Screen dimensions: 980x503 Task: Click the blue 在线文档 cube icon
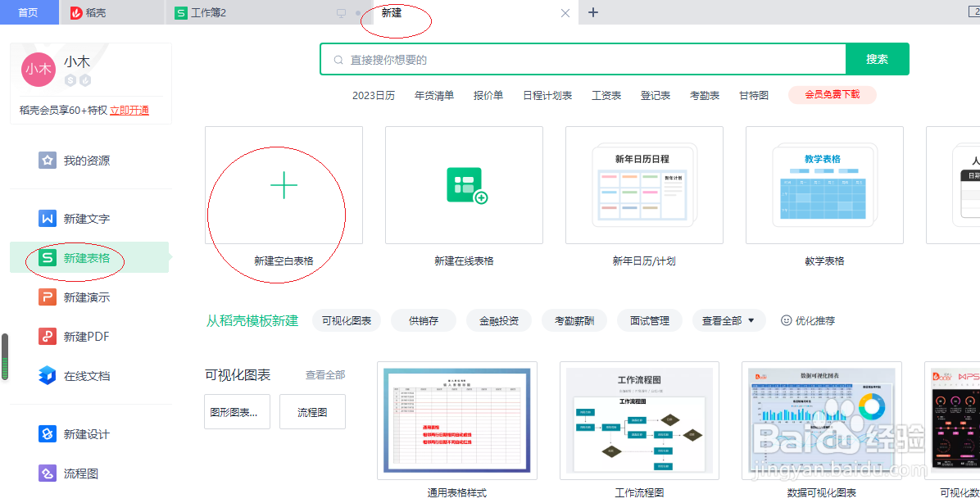point(48,375)
